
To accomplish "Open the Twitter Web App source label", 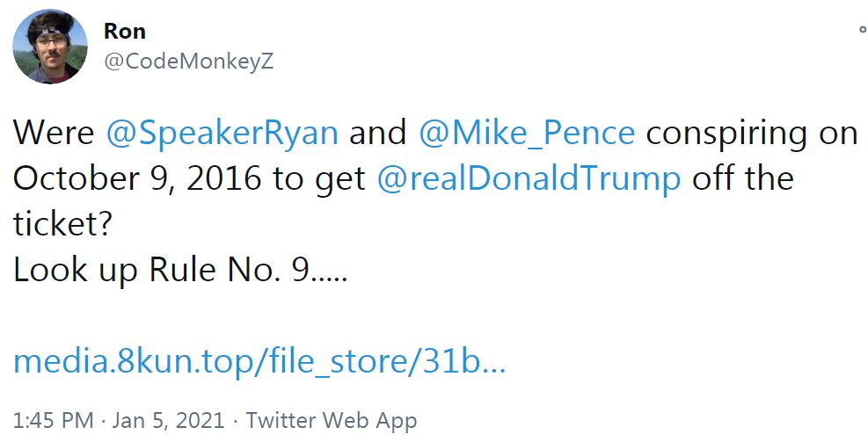I will click(x=331, y=420).
